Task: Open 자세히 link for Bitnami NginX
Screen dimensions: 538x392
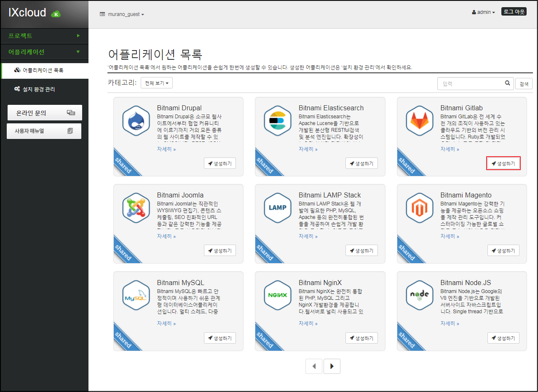Action: (x=308, y=323)
